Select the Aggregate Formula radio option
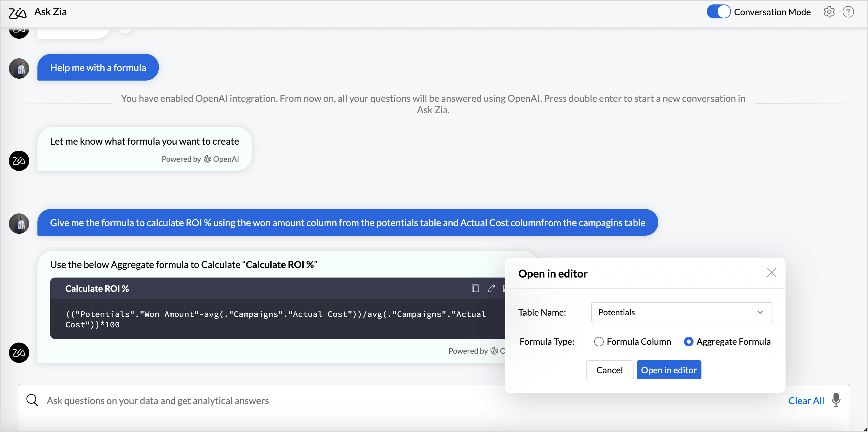The width and height of the screenshot is (868, 432). [688, 342]
